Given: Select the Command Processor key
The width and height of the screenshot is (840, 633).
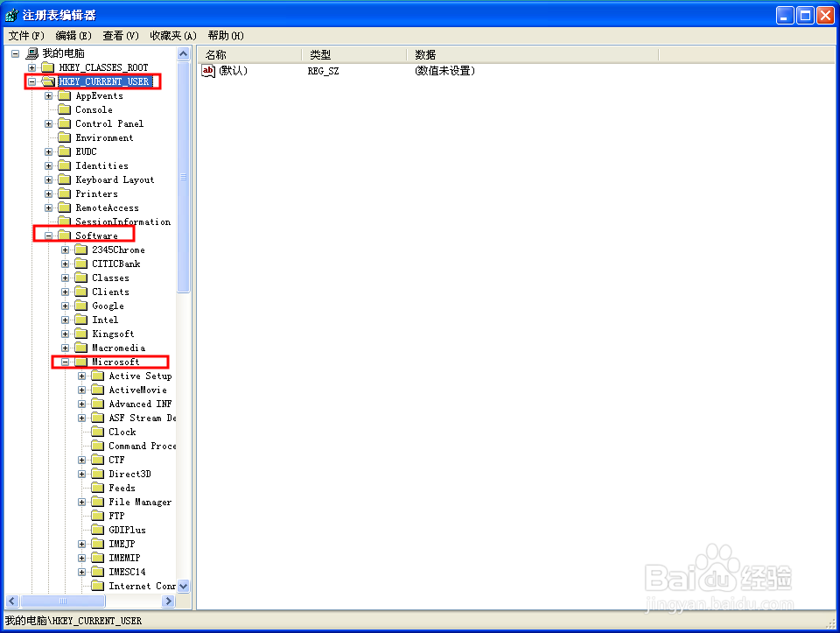Looking at the screenshot, I should point(142,446).
